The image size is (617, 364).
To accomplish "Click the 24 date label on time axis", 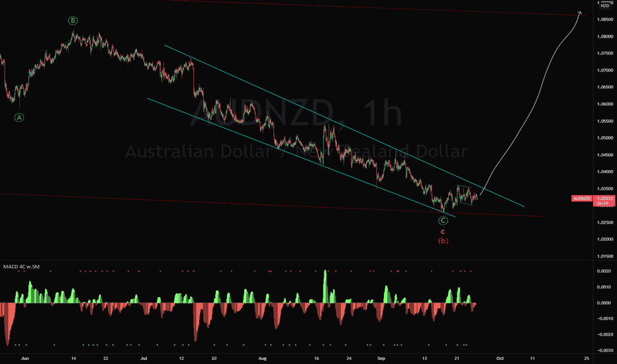I will [349, 359].
